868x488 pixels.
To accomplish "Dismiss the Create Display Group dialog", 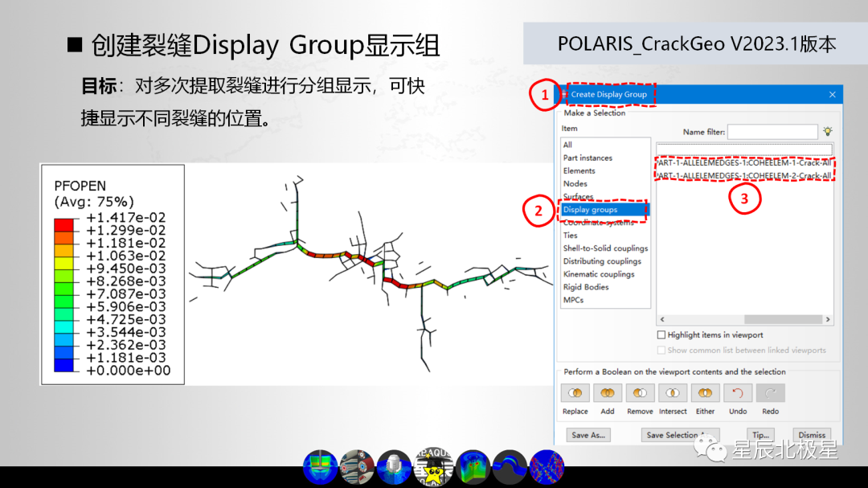I will [x=812, y=434].
